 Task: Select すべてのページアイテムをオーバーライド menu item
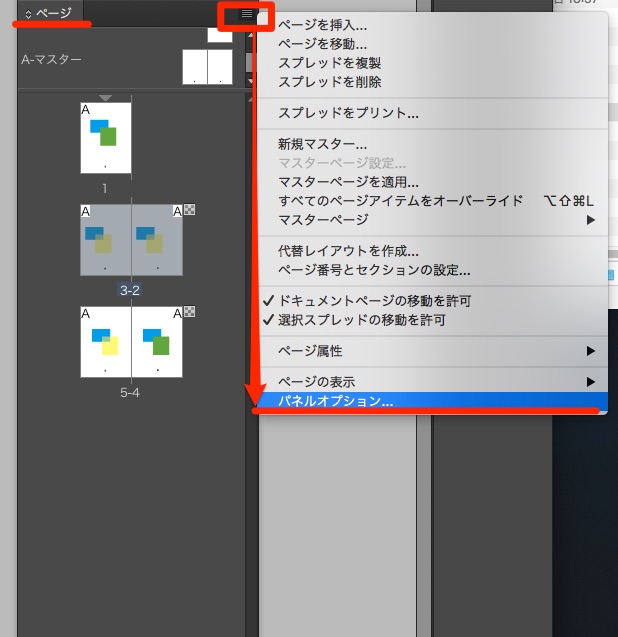(433, 201)
